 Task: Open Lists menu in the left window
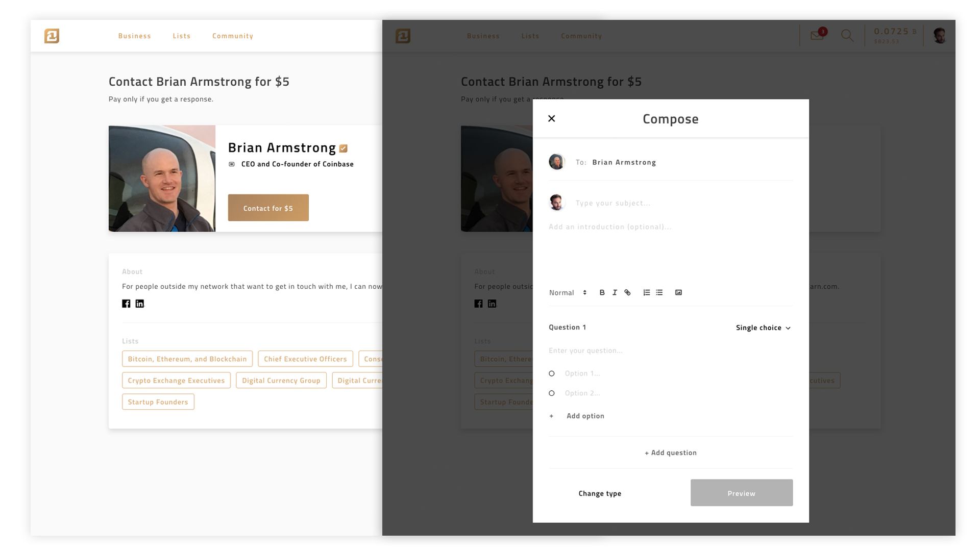182,36
